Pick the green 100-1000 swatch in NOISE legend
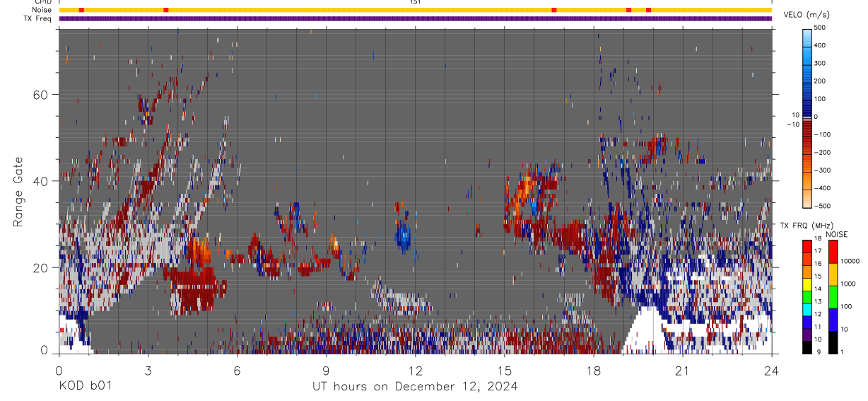The height and width of the screenshot is (401, 868). pyautogui.click(x=832, y=296)
